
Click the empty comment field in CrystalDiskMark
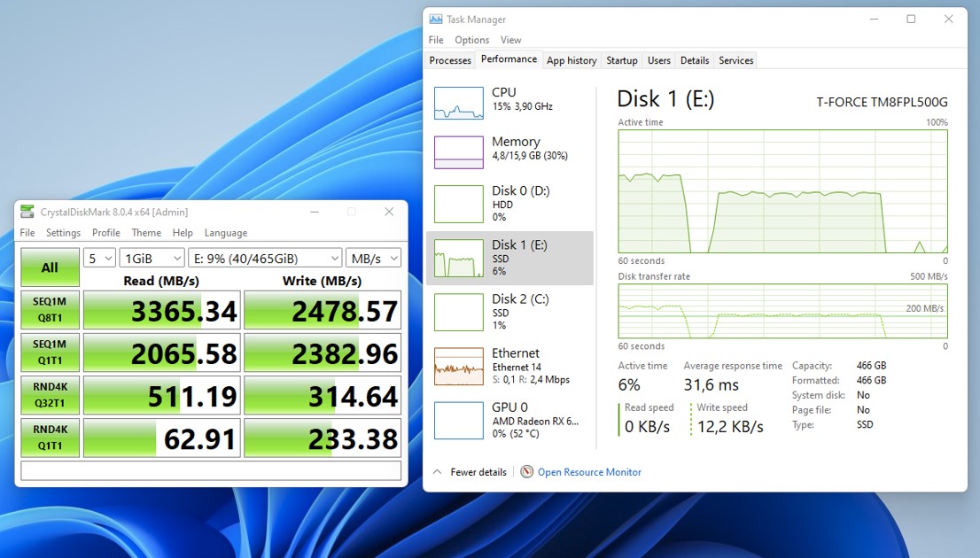211,470
